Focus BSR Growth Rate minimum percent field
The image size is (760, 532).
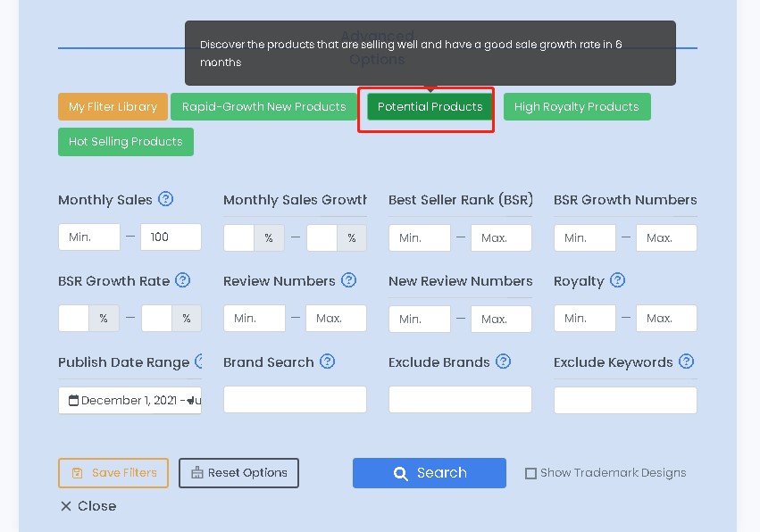73,319
